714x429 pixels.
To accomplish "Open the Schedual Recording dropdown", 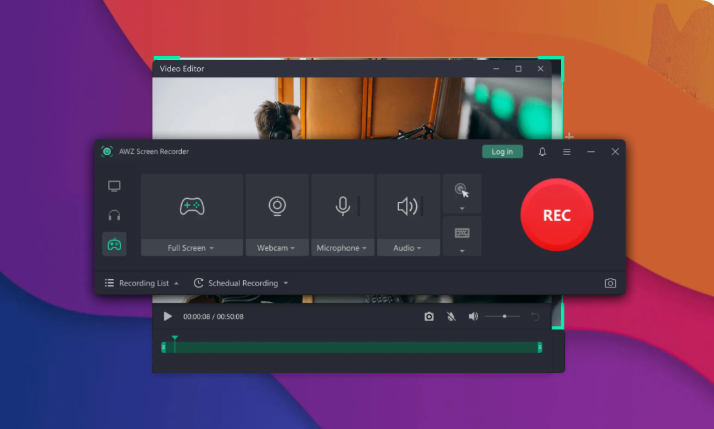I will pyautogui.click(x=241, y=283).
